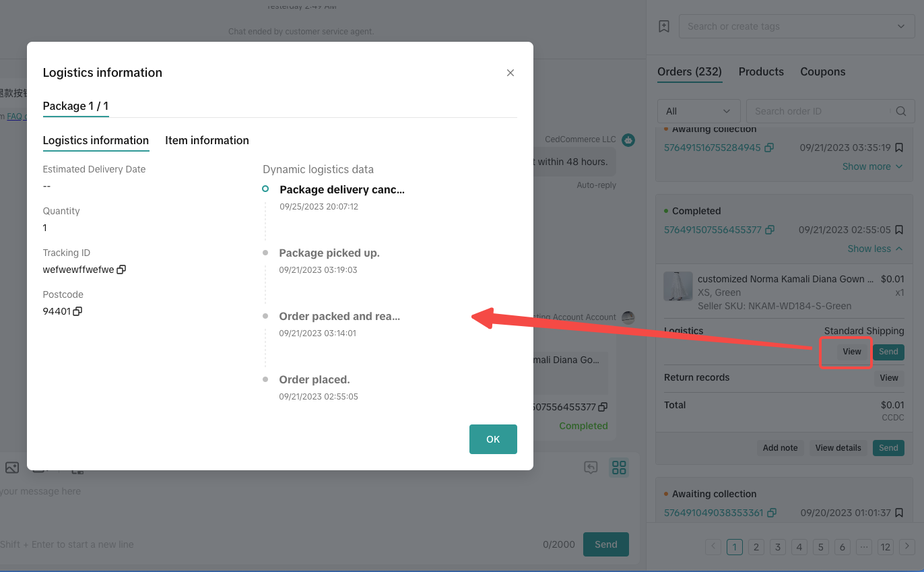Click the search magnifier in order search
The height and width of the screenshot is (572, 924).
901,111
